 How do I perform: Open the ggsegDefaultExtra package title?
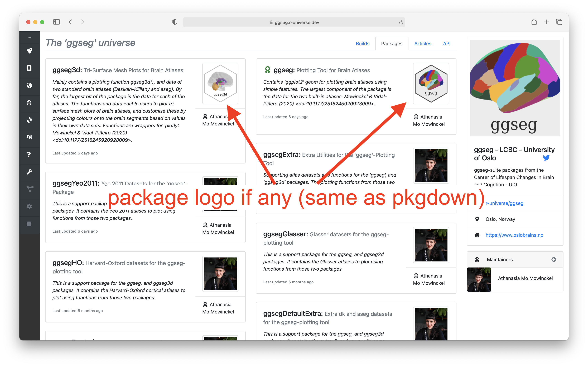tap(293, 313)
